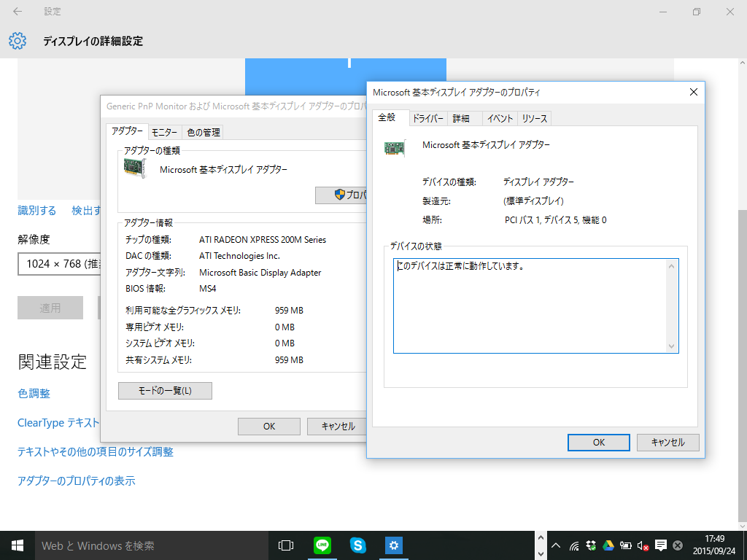
Task: Click the Settings page scrollbar up arrow
Action: 743,63
